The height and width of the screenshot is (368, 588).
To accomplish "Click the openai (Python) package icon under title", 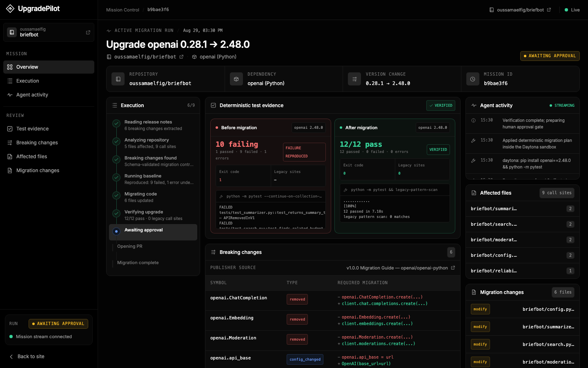I will pyautogui.click(x=194, y=57).
